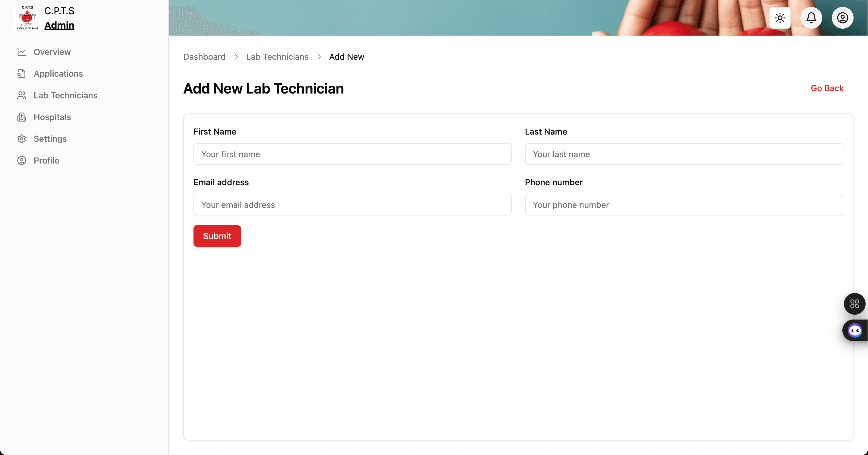Open the floating command grid widget

coord(854,304)
